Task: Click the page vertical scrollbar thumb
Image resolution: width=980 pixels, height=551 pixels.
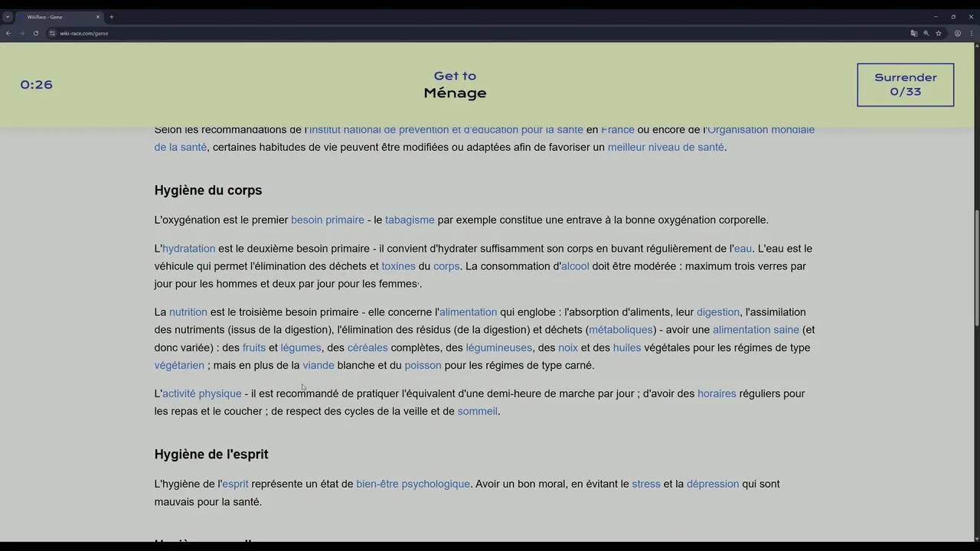Action: [x=976, y=268]
